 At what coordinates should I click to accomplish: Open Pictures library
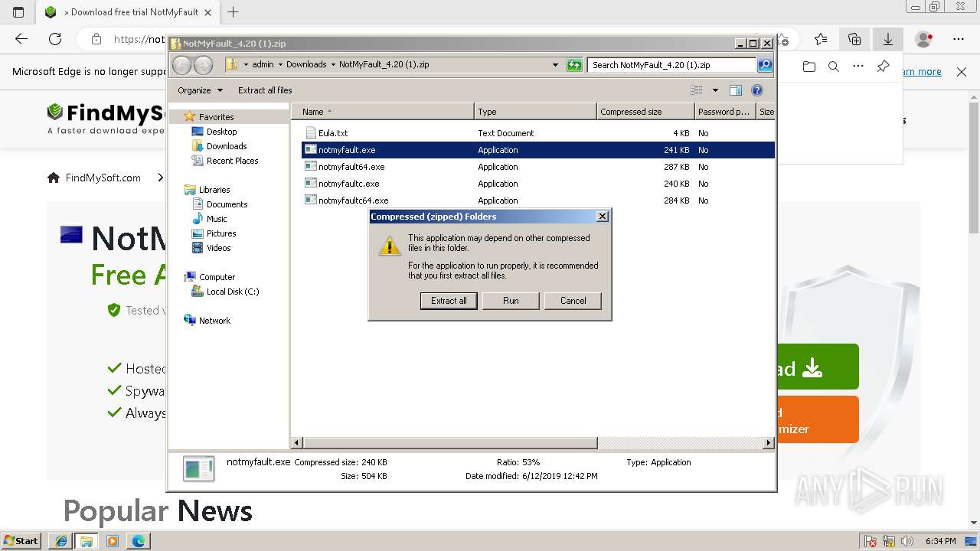[221, 233]
